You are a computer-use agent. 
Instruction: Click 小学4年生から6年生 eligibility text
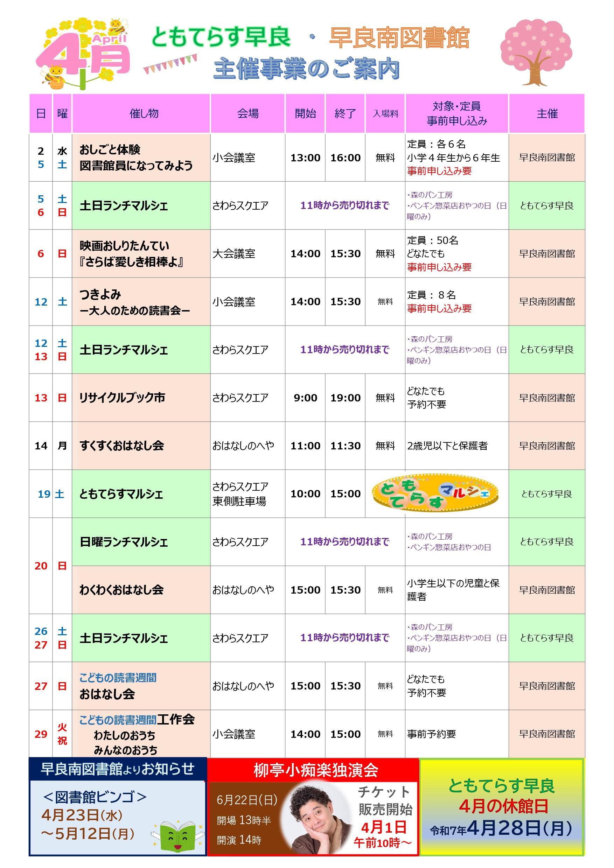tap(453, 157)
